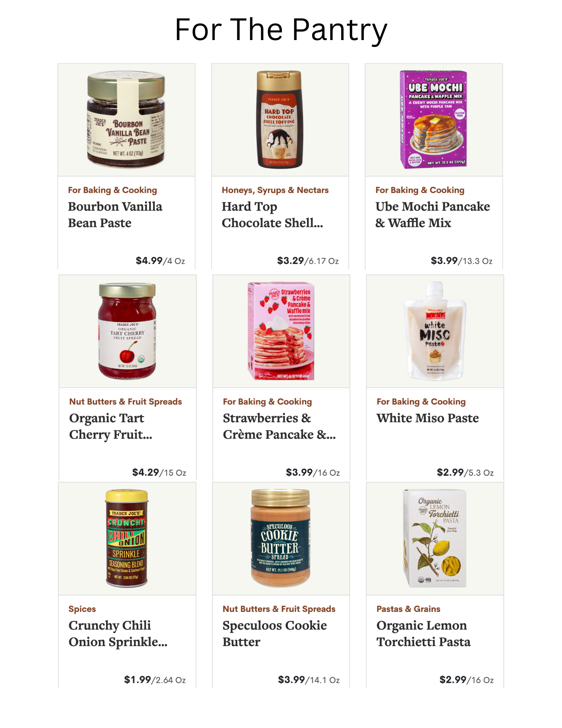Open the White Miso Paste product title

pyautogui.click(x=427, y=418)
